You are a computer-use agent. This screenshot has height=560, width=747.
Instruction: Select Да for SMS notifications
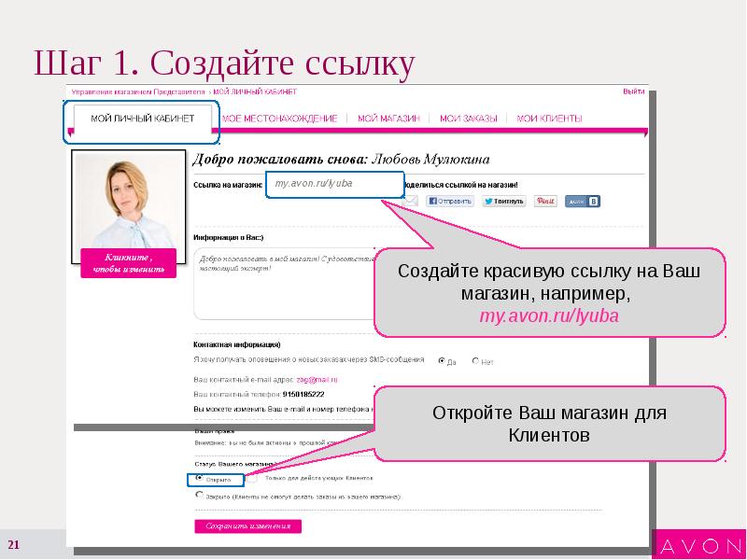(x=442, y=361)
